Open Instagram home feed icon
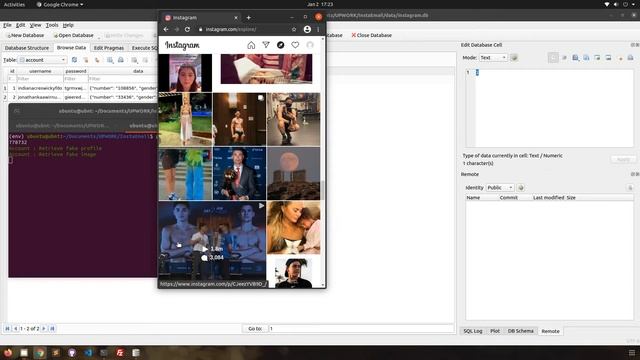The width and height of the screenshot is (640, 360). pyautogui.click(x=251, y=45)
